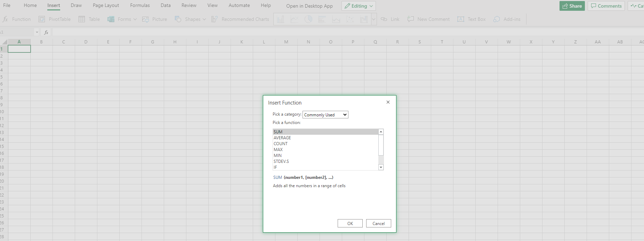This screenshot has height=241, width=644.
Task: Click the PivotTable icon in the ribbon
Action: [x=42, y=19]
